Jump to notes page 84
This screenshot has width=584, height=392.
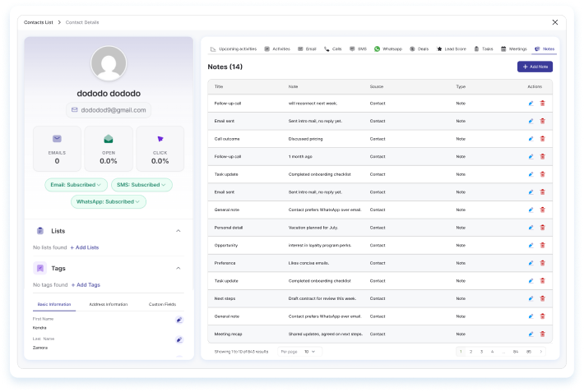click(x=516, y=352)
